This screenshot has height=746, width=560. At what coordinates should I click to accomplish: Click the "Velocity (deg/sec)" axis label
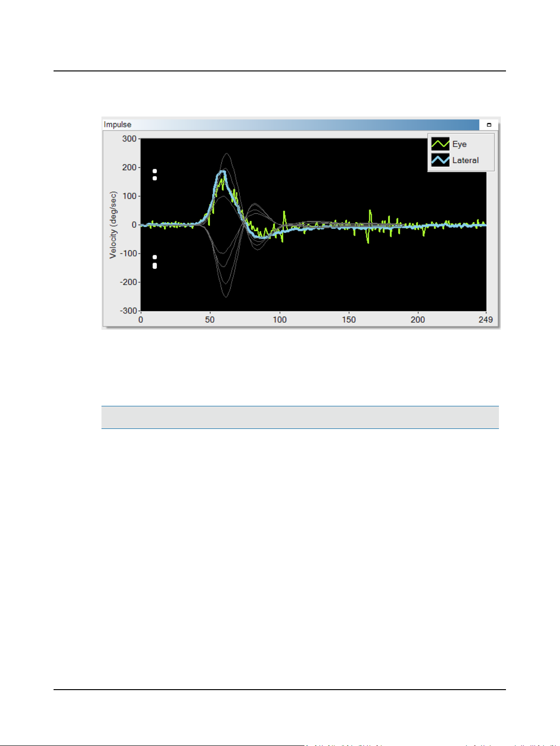pyautogui.click(x=113, y=225)
